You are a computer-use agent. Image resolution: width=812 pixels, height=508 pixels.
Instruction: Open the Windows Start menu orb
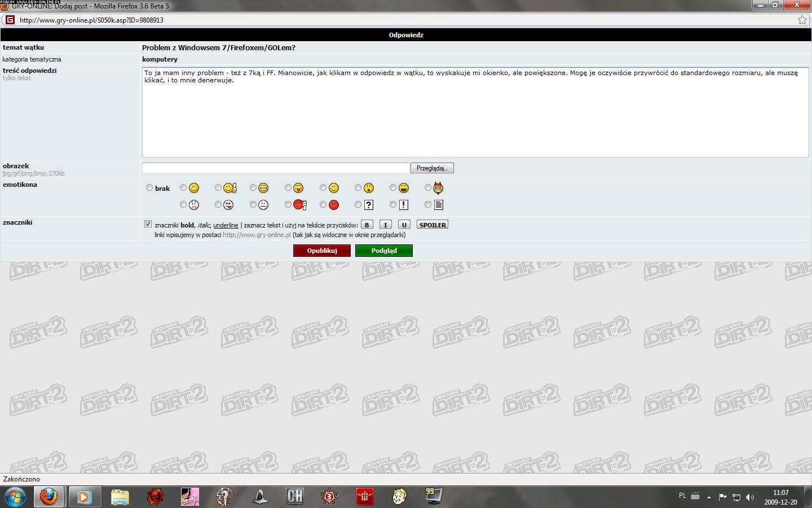click(x=15, y=497)
